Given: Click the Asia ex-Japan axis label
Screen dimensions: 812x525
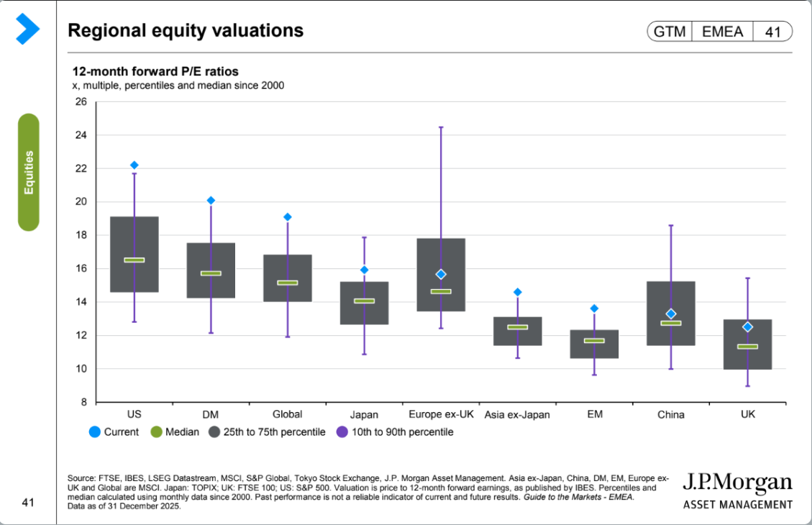Looking at the screenshot, I should [x=517, y=414].
